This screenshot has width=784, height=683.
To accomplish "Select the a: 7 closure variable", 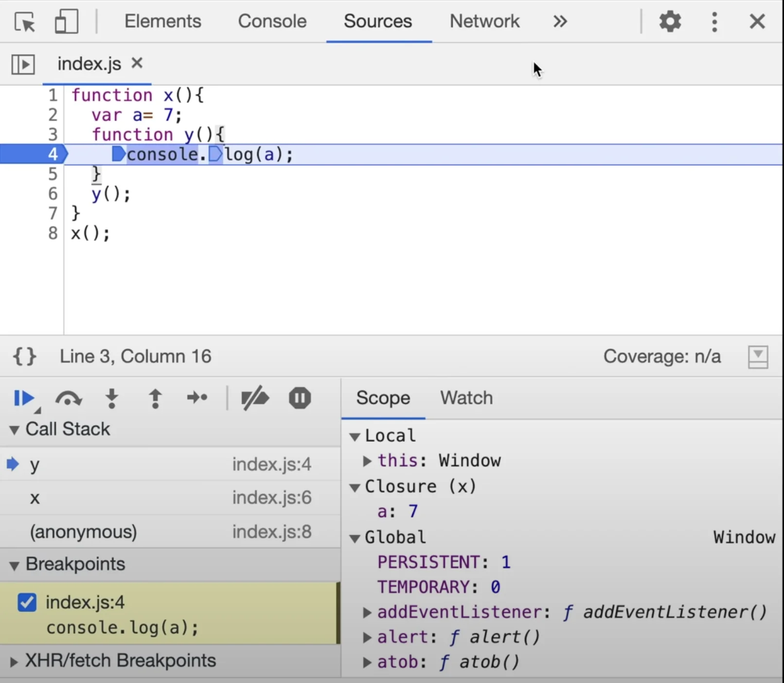I will click(x=397, y=511).
